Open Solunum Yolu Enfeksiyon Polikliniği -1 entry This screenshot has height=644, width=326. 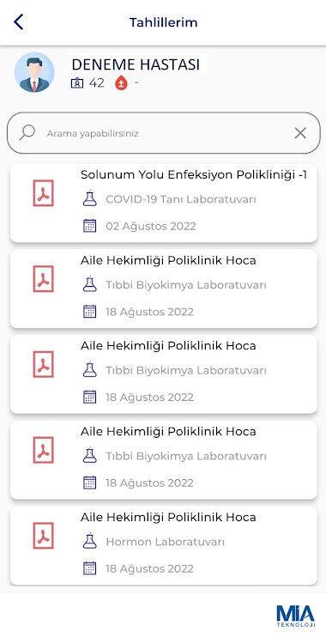click(163, 204)
